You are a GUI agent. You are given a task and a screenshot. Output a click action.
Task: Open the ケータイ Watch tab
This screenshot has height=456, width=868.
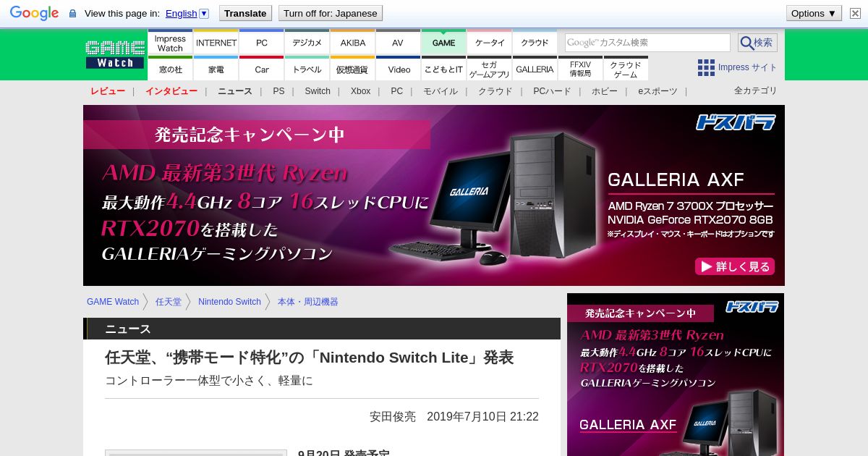coord(490,43)
